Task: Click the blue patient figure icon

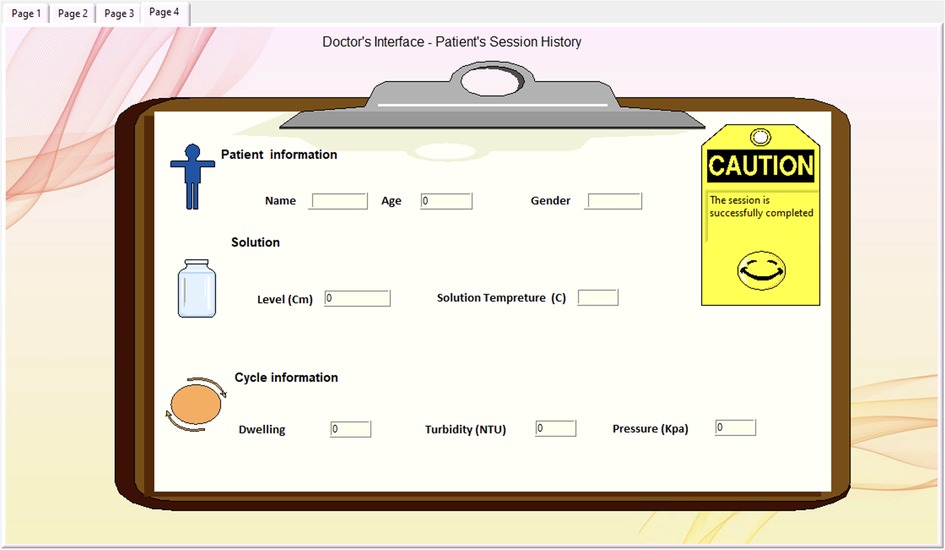Action: (x=192, y=177)
